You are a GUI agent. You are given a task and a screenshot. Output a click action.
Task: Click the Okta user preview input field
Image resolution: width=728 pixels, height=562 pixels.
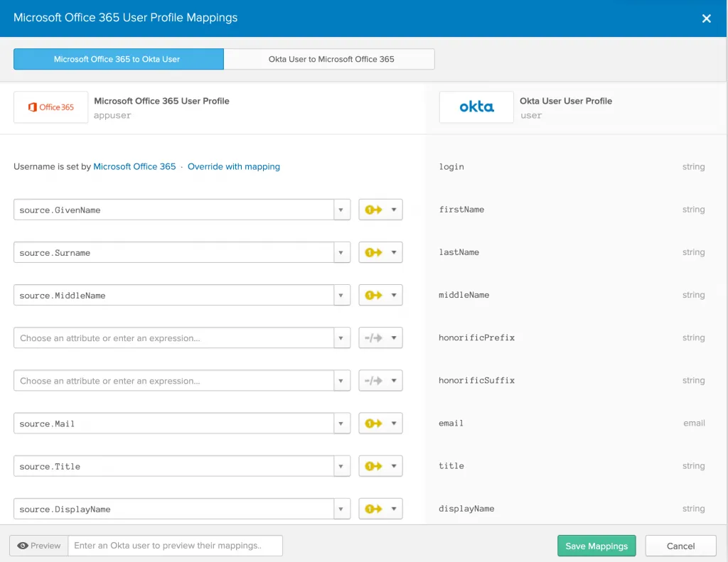[175, 546]
